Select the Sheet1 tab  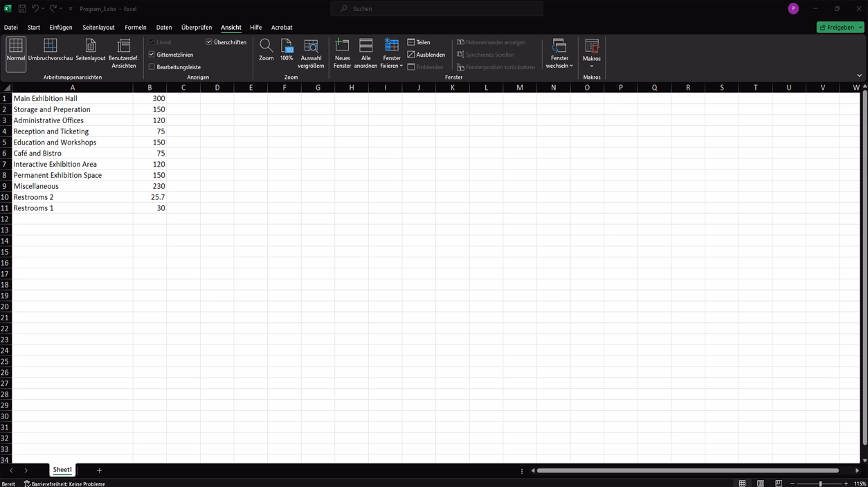pos(62,470)
